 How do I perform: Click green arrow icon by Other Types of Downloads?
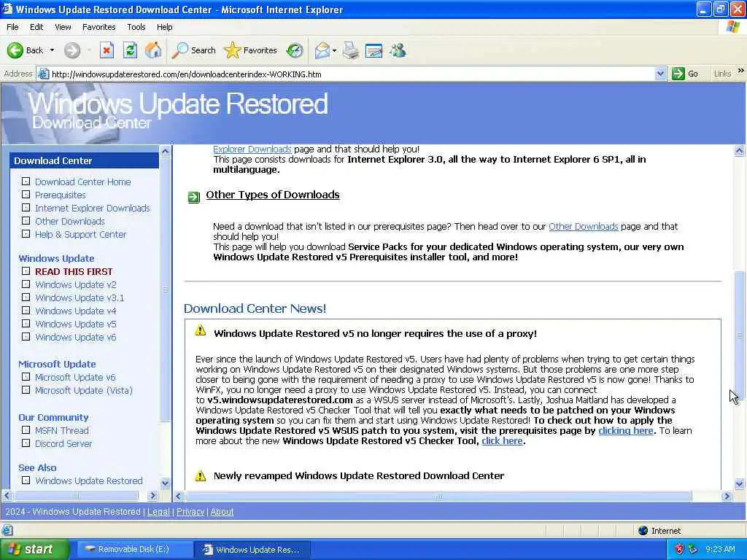(194, 197)
